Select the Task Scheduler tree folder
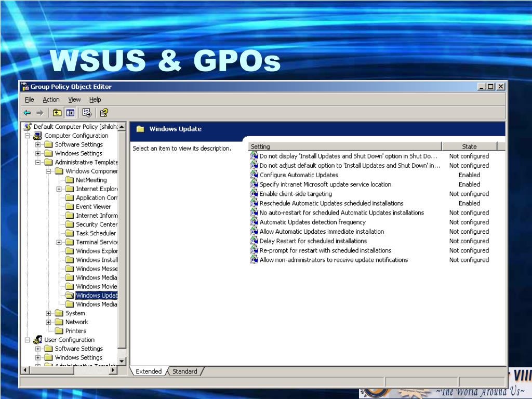 pos(96,233)
